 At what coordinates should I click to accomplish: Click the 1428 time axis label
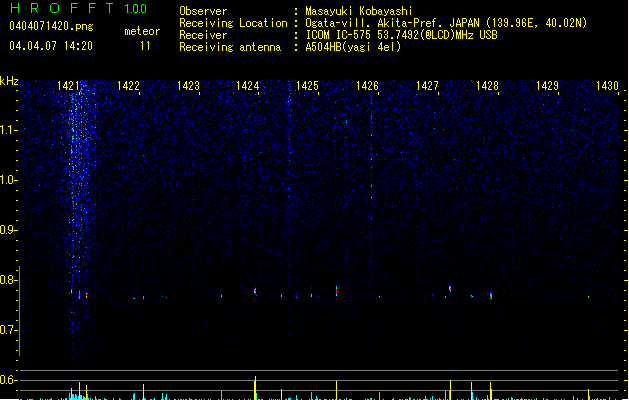point(487,86)
